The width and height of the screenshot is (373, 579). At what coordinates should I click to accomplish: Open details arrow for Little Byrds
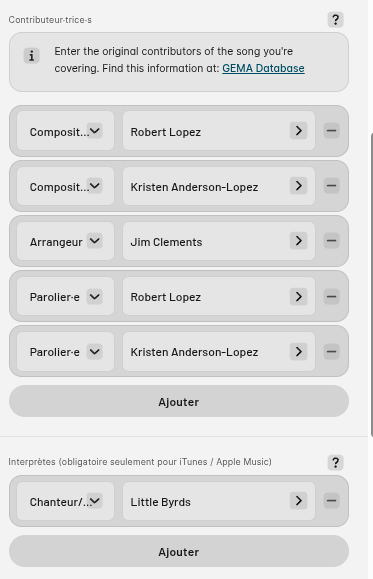(x=299, y=501)
